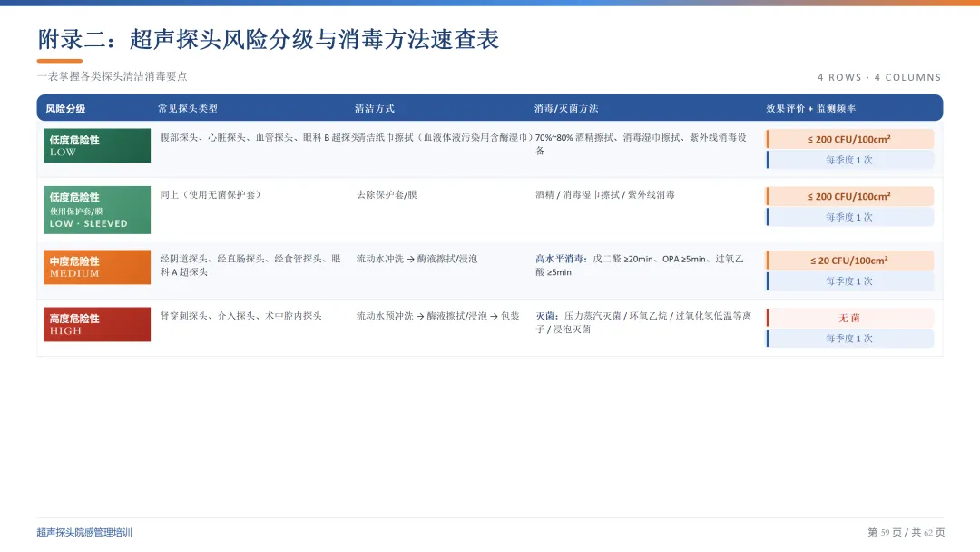Click the "风险分级" column header
980x552 pixels.
[x=65, y=109]
